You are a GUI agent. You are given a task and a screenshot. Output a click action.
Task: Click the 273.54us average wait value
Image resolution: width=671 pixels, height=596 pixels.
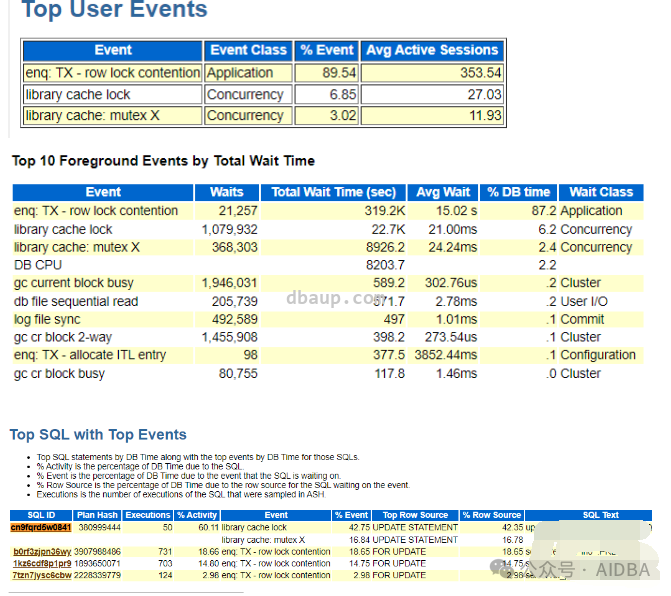(x=451, y=337)
